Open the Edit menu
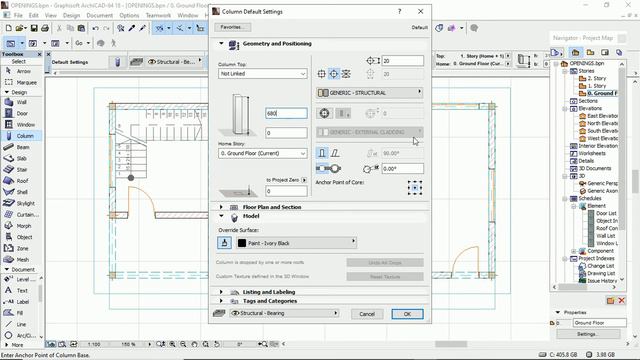Viewport: 640px width, 360px height. (34, 15)
